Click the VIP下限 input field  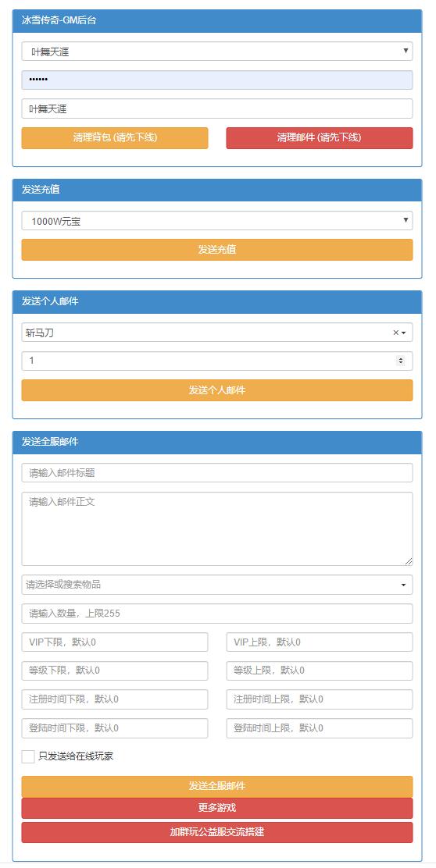pos(115,642)
